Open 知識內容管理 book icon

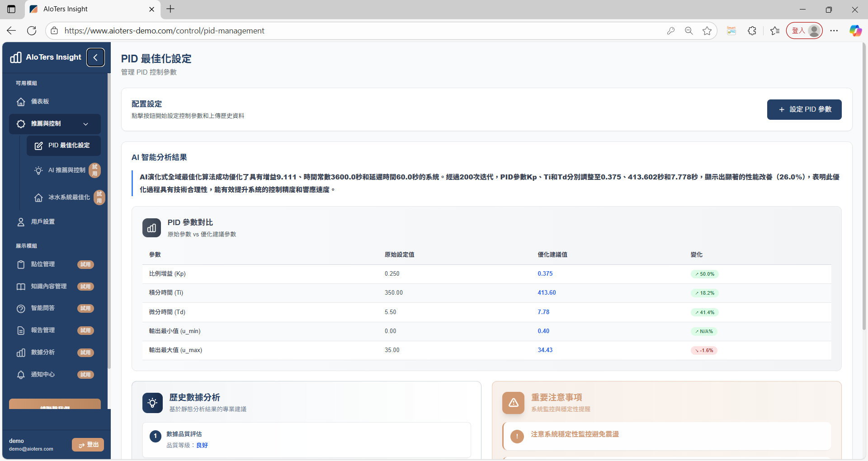click(x=21, y=287)
